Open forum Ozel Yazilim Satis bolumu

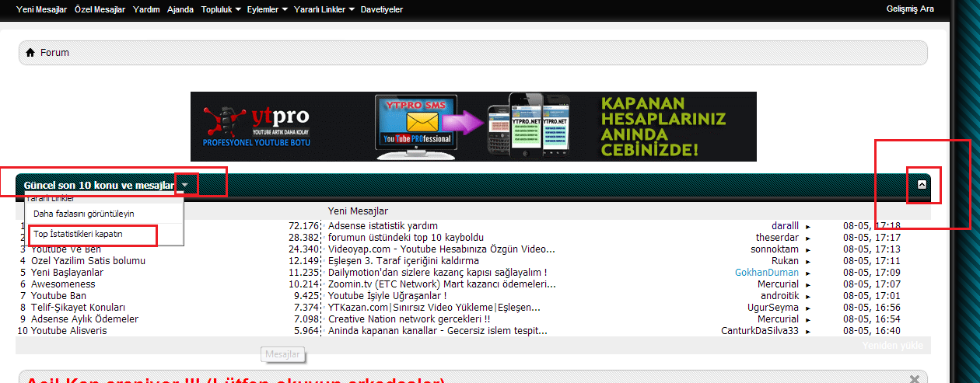[88, 261]
